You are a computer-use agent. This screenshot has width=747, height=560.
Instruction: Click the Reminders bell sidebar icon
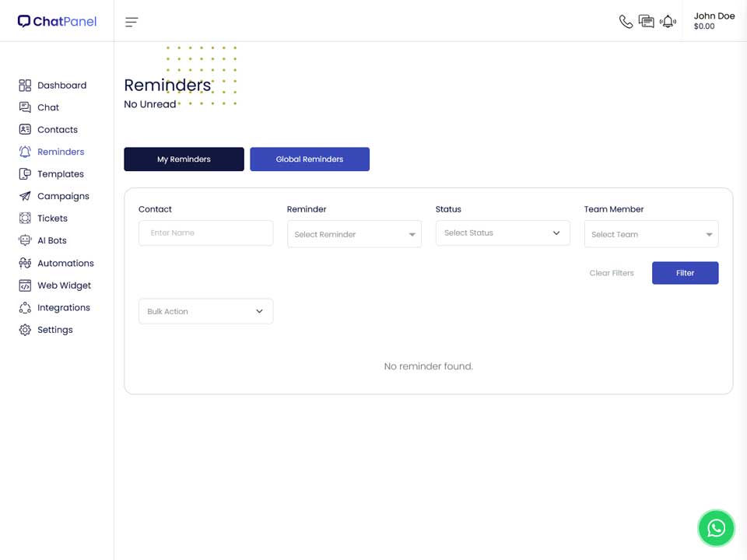click(25, 152)
